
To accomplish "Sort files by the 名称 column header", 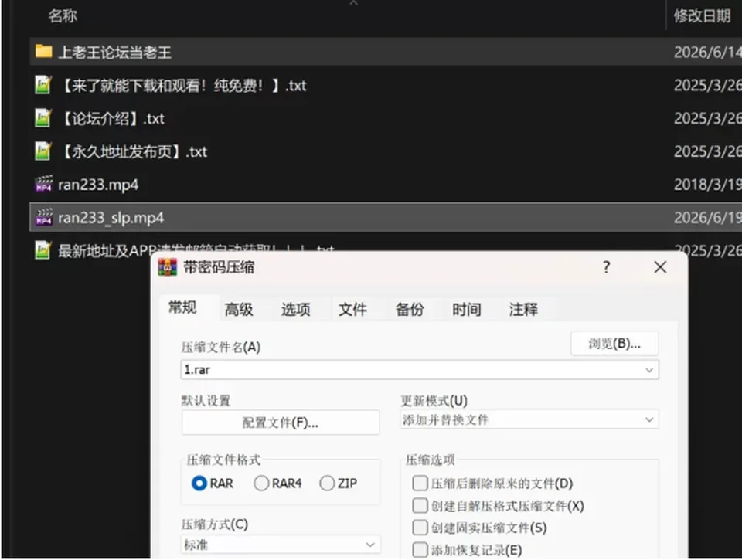I will 63,16.
